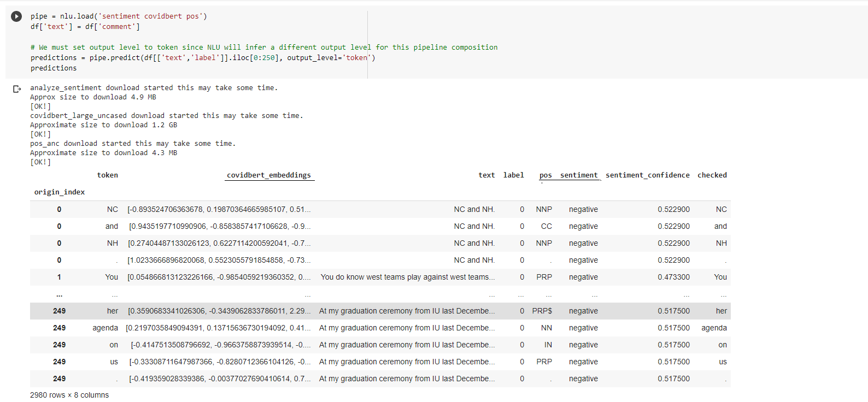868x402 pixels.
Task: Click the output toggle icon beside results
Action: (17, 88)
